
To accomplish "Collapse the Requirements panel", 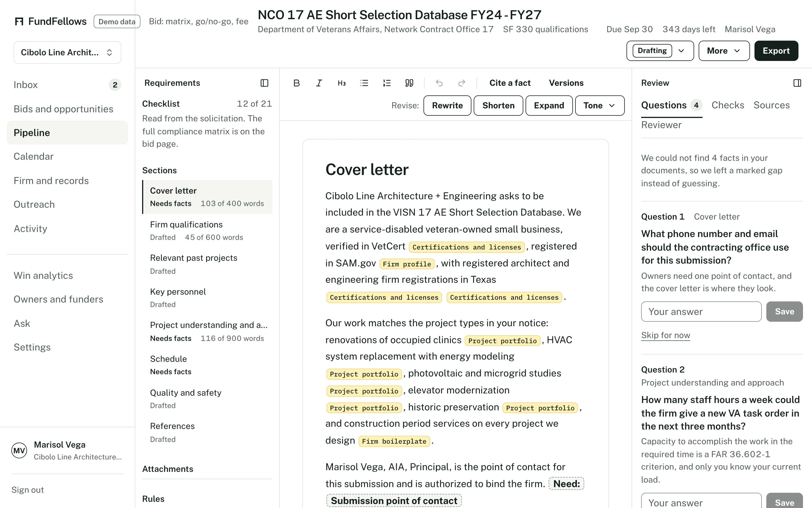I will click(264, 83).
